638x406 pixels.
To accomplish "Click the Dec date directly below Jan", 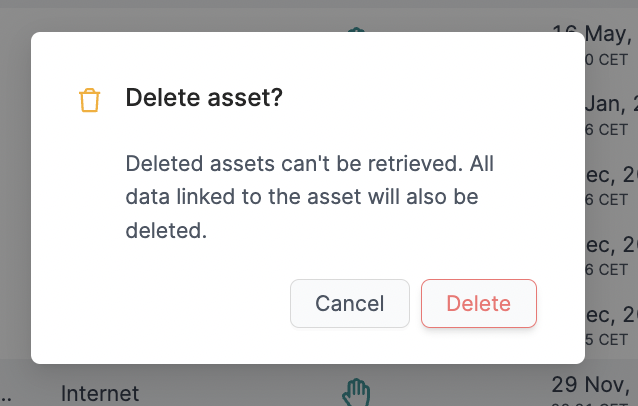I will pos(611,175).
